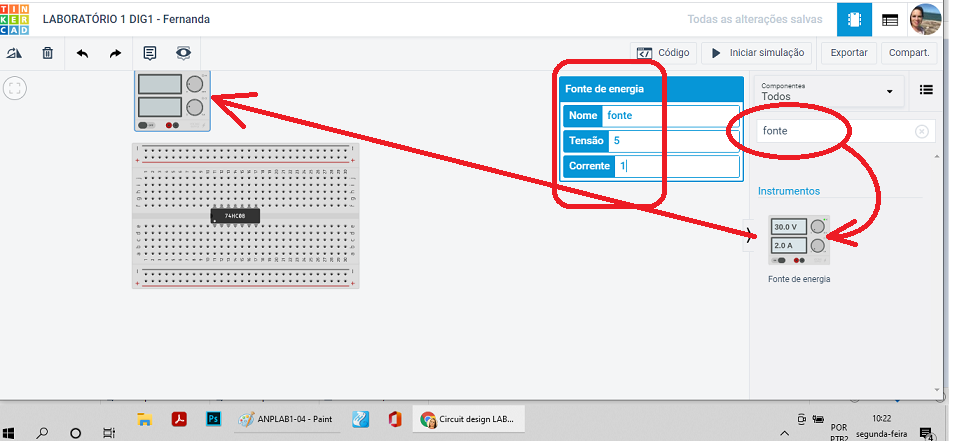Screen dimensions: 957x441
Task: Delete selection with the trash icon
Action: pos(47,53)
